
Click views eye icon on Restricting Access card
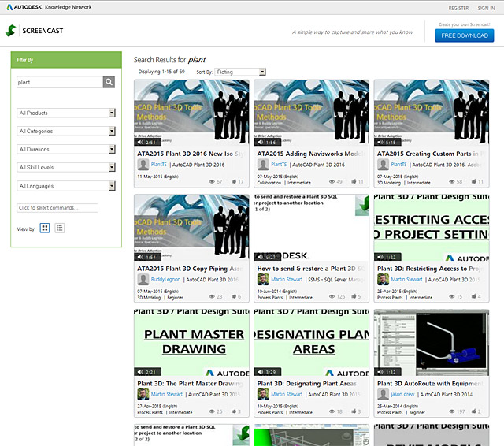coord(451,296)
